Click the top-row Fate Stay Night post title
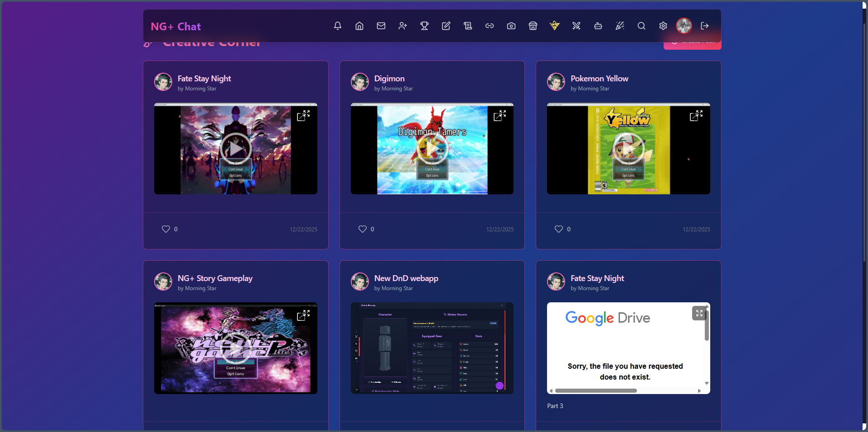The height and width of the screenshot is (432, 868). [x=204, y=79]
